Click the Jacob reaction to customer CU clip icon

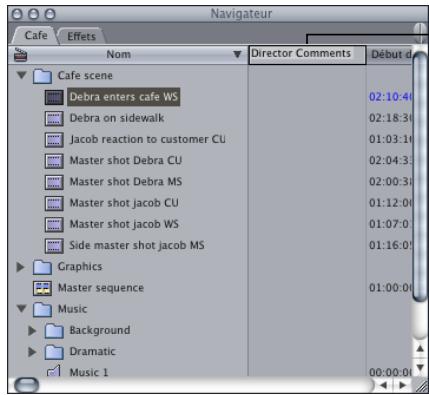(54, 140)
